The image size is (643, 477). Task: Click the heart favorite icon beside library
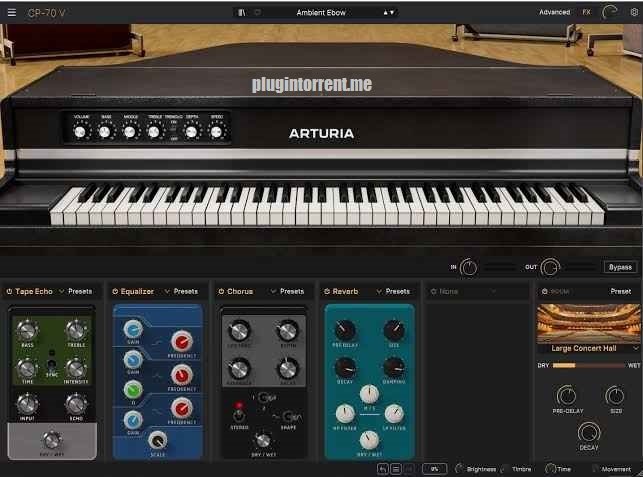pyautogui.click(x=258, y=13)
